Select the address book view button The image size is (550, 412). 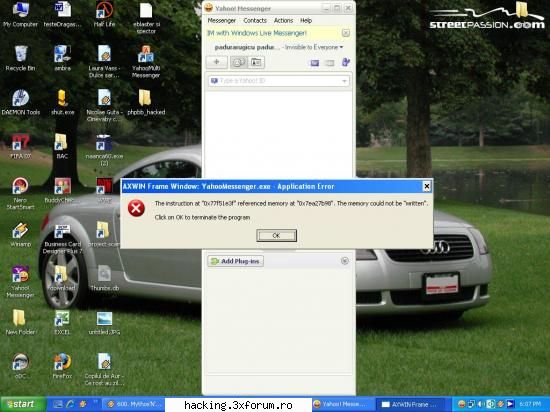pos(256,62)
